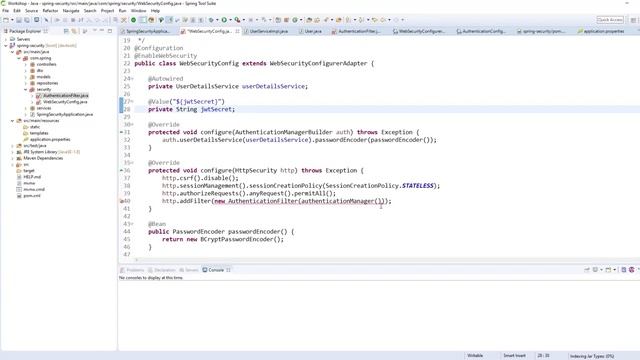This screenshot has height=360, width=640.
Task: Collapse code fold at line 30
Action: point(132,124)
